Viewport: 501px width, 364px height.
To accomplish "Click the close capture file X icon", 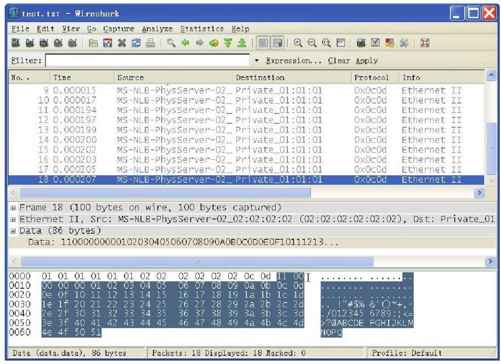I will pyautogui.click(x=122, y=43).
